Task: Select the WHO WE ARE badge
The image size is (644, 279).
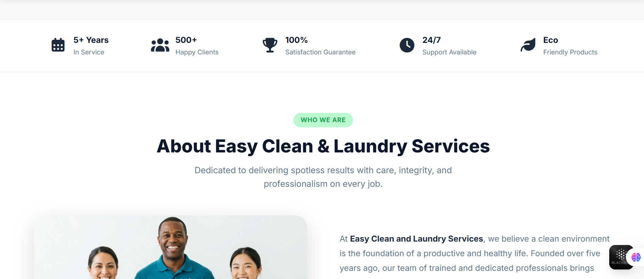Action: (323, 120)
